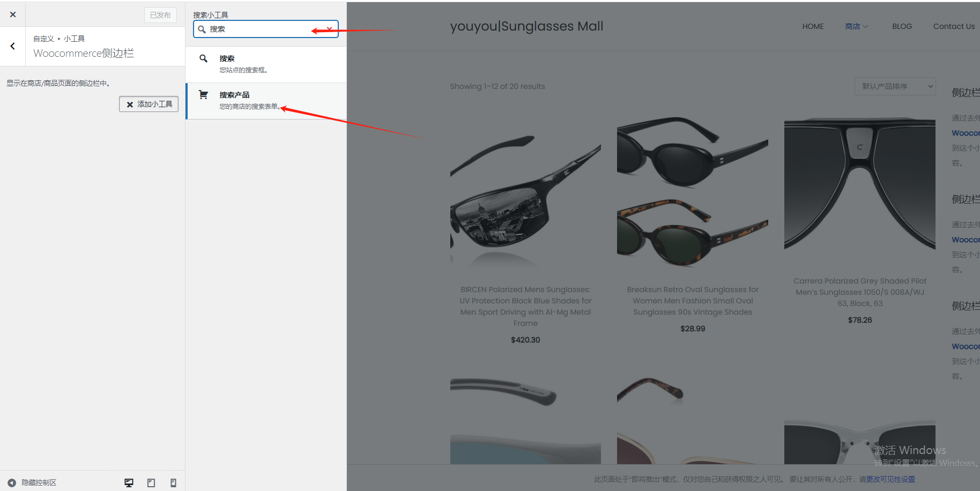Open the Contact Us menu item
The image size is (980, 491).
(954, 26)
